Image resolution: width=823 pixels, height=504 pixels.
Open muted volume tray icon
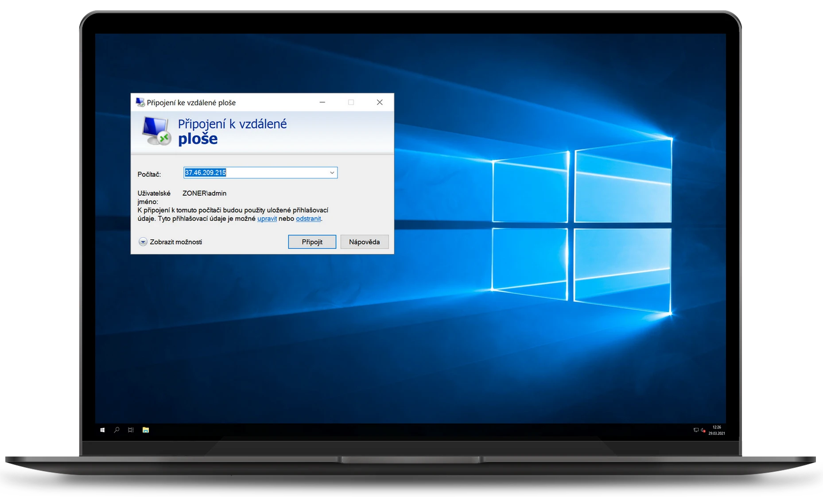(x=703, y=430)
